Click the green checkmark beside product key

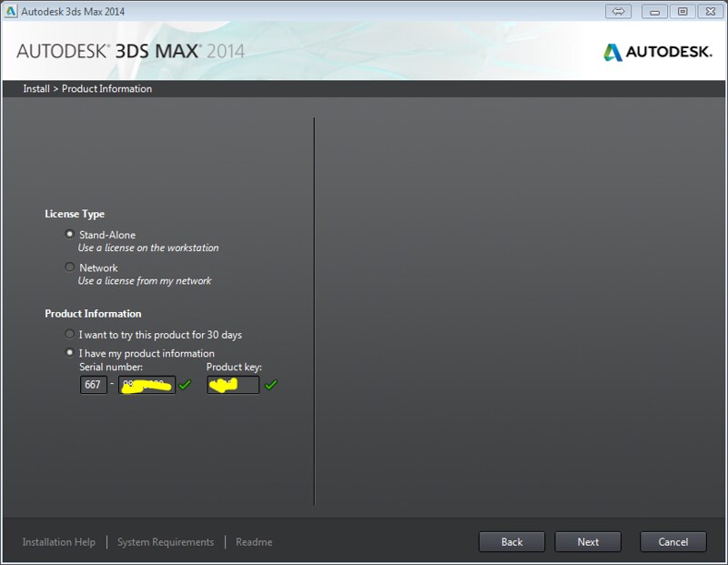coord(271,385)
